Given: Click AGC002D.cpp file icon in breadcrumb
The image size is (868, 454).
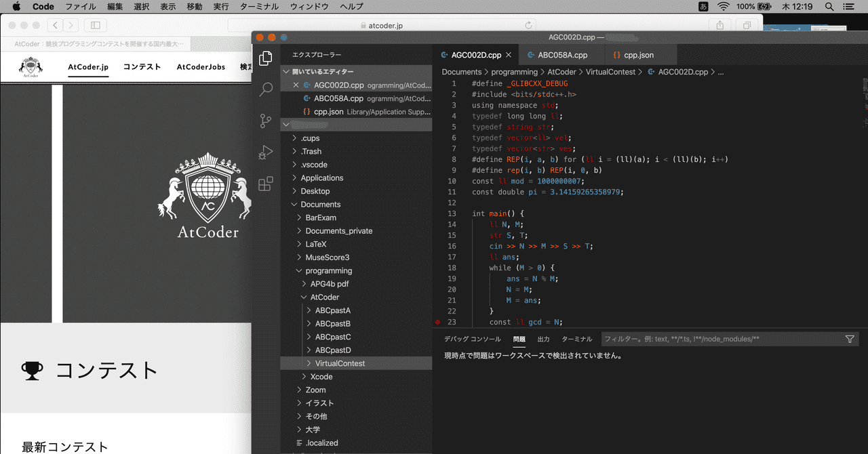Looking at the screenshot, I should (x=652, y=71).
